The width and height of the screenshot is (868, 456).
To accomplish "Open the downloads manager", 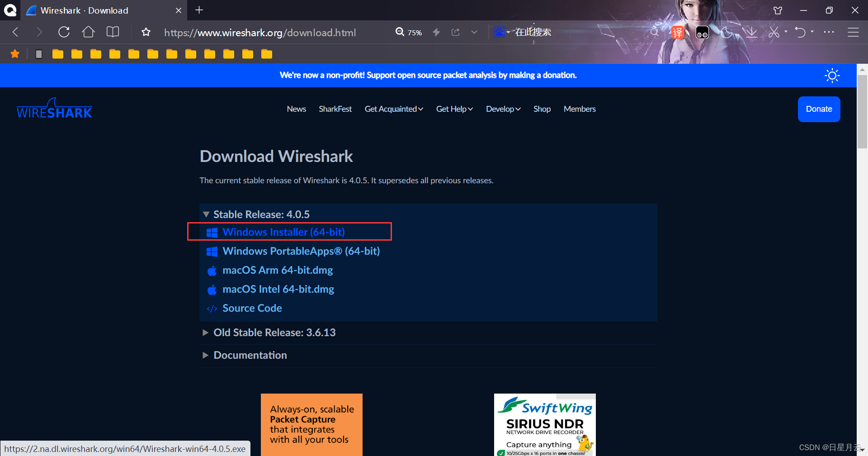I will pyautogui.click(x=751, y=32).
